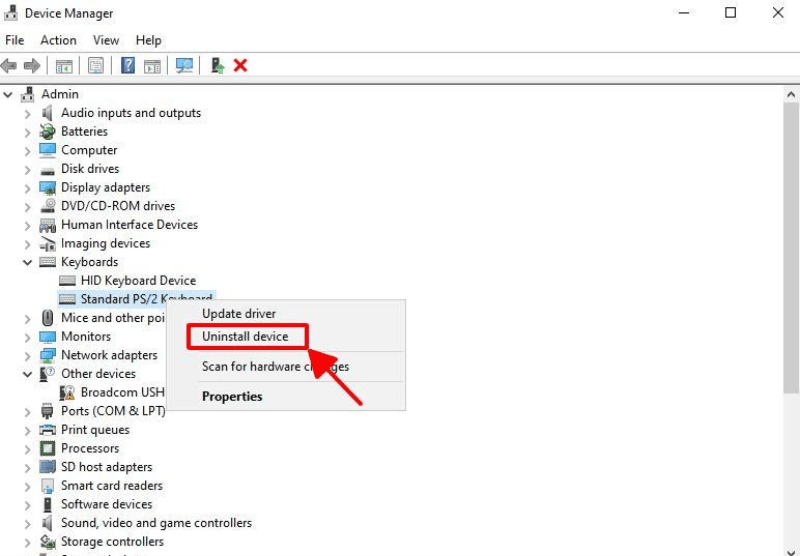
Task: Open the View menu
Action: pyautogui.click(x=106, y=40)
